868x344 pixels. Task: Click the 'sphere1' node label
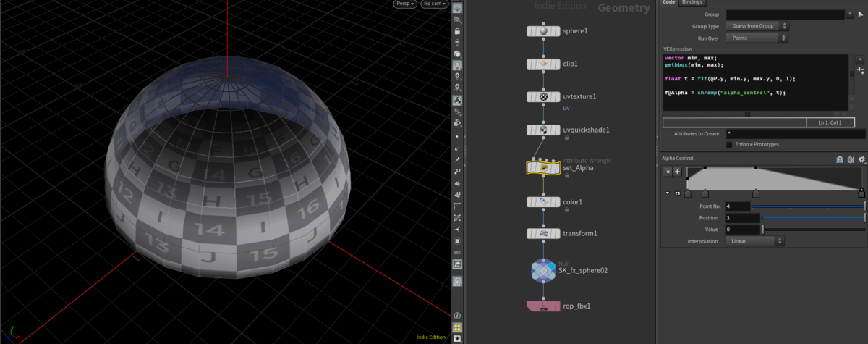[x=576, y=31]
